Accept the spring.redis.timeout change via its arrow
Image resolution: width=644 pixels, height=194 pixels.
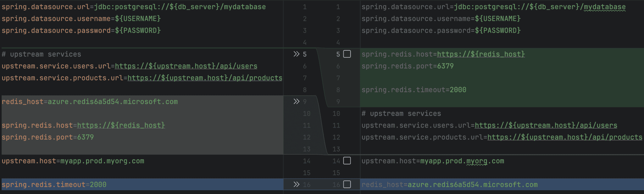coord(296,185)
